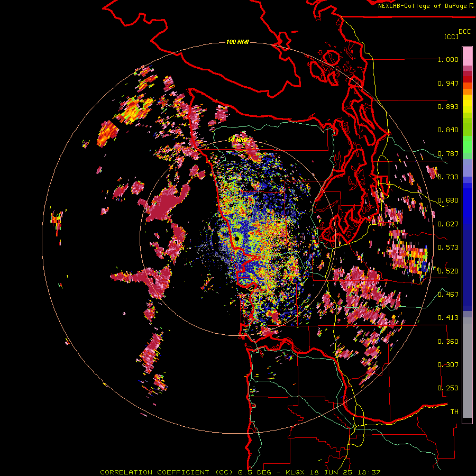Click the DCC legend title

coord(465,32)
